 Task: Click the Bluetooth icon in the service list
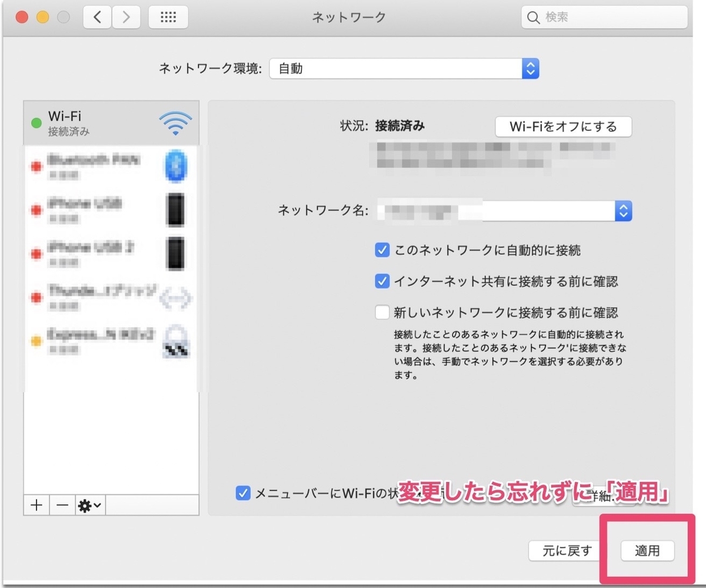pos(175,166)
